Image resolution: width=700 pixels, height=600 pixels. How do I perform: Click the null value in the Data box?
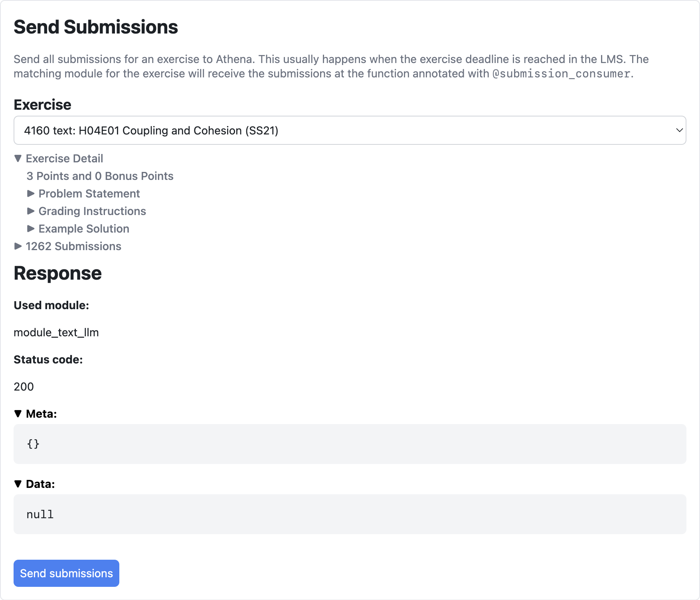pyautogui.click(x=40, y=514)
